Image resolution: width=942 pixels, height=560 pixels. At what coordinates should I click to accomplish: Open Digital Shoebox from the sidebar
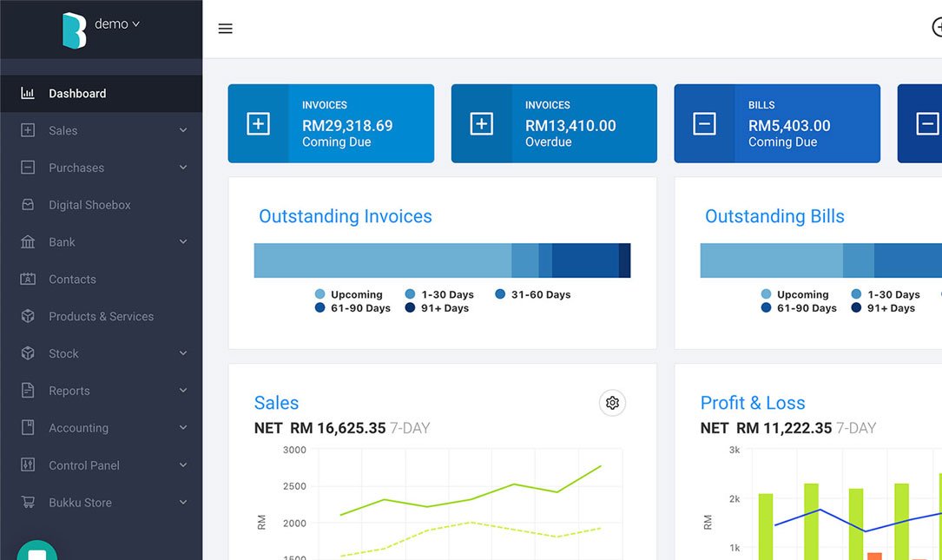(101, 205)
